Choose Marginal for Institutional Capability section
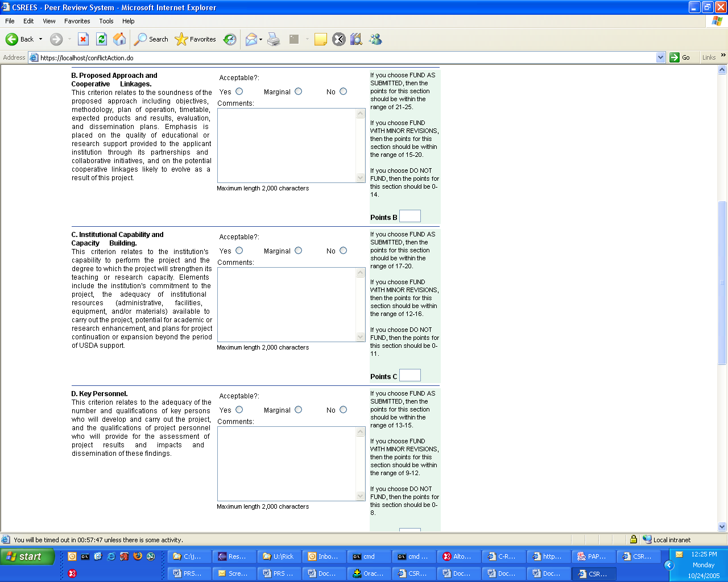728x582 pixels. coord(298,251)
